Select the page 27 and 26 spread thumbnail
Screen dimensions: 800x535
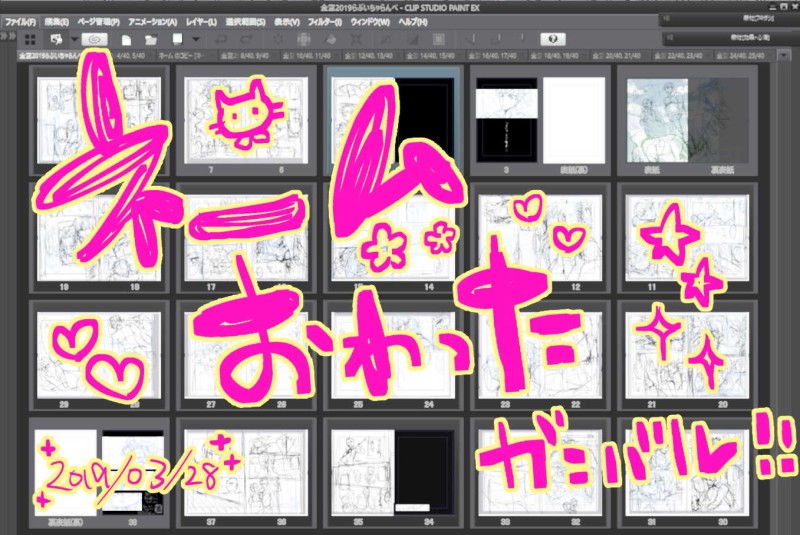tap(246, 355)
